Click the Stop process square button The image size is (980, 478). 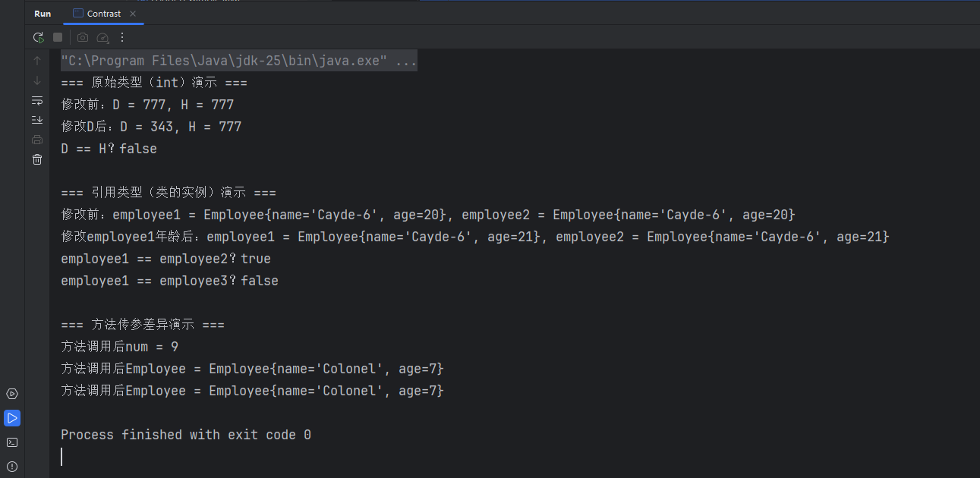[58, 37]
